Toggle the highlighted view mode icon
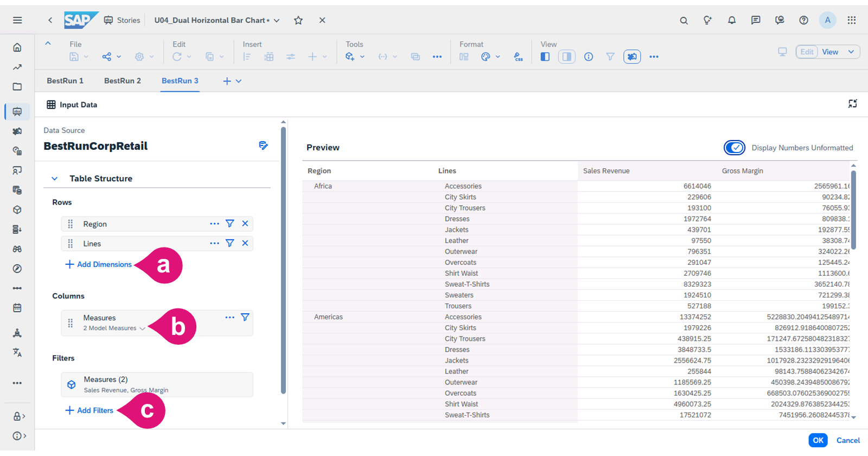 pyautogui.click(x=632, y=56)
